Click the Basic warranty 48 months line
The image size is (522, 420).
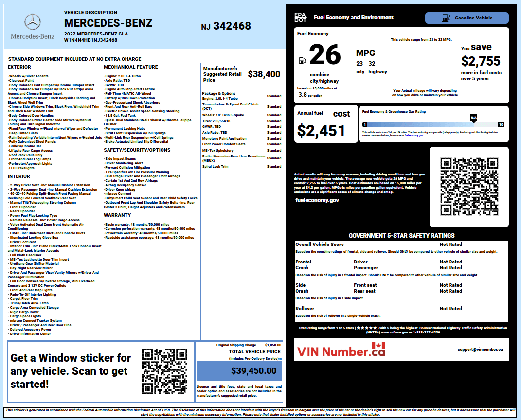click(137, 225)
